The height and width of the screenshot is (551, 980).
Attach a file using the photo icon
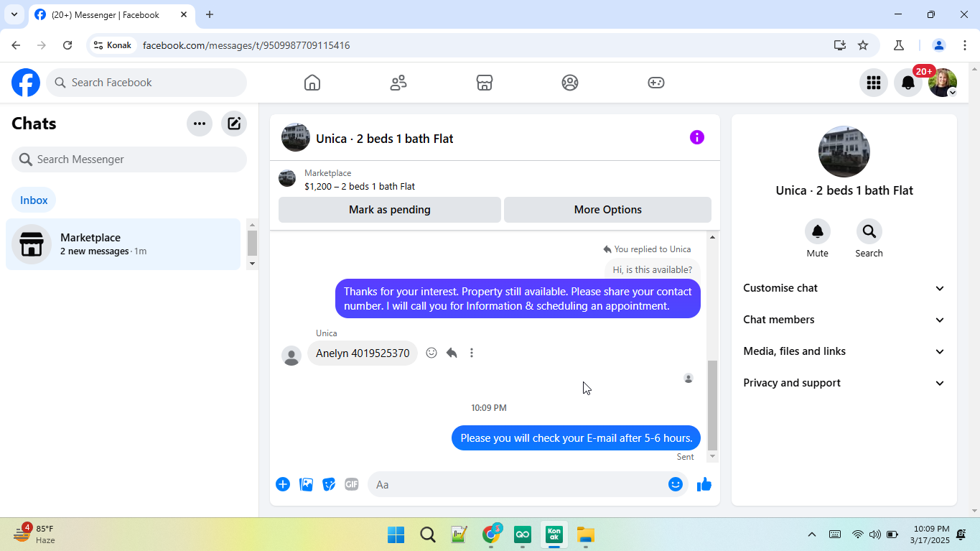tap(307, 484)
